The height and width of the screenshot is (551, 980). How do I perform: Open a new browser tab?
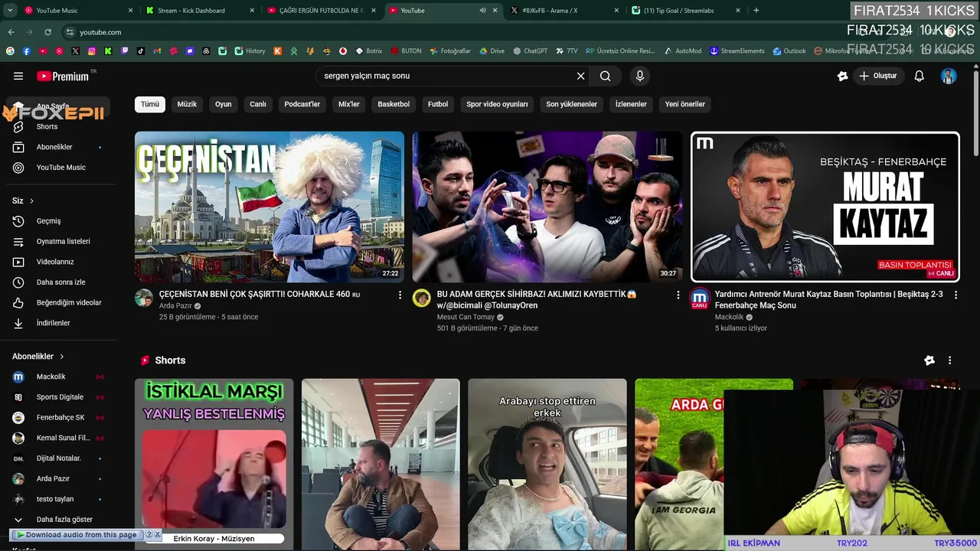coord(756,11)
